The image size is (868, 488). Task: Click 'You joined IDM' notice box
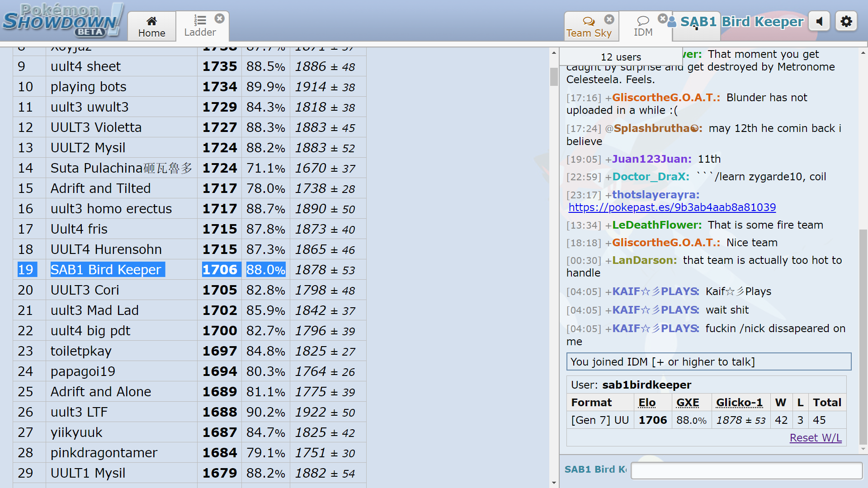pyautogui.click(x=708, y=361)
